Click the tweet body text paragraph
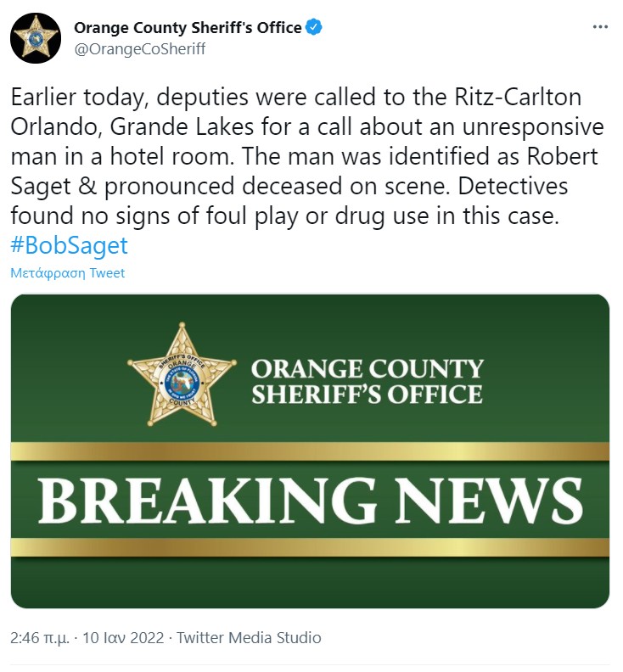 [307, 156]
